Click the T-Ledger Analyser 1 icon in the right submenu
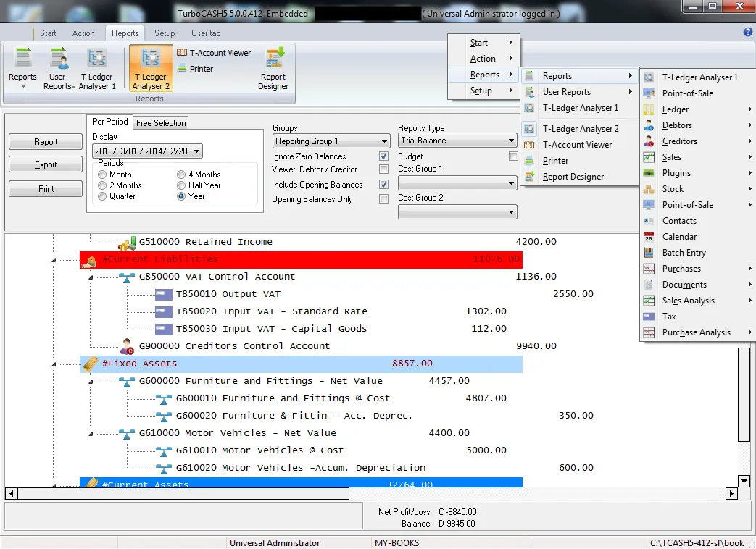Viewport: 756px width, 549px height. [649, 77]
